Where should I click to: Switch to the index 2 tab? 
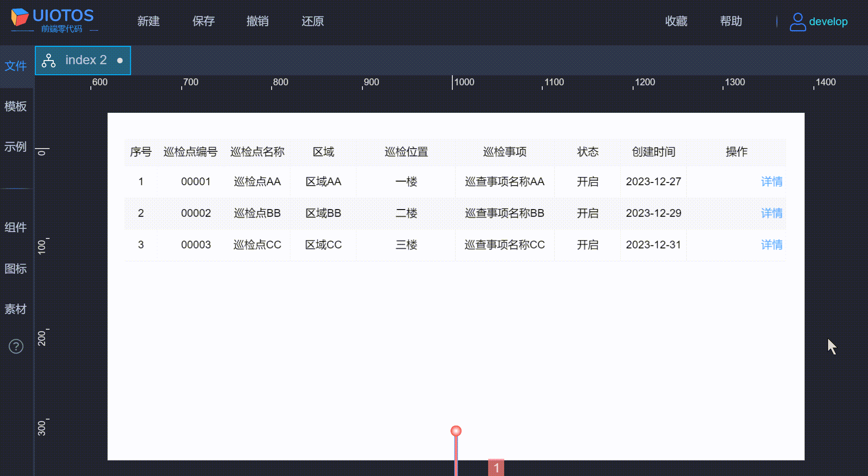pos(86,60)
